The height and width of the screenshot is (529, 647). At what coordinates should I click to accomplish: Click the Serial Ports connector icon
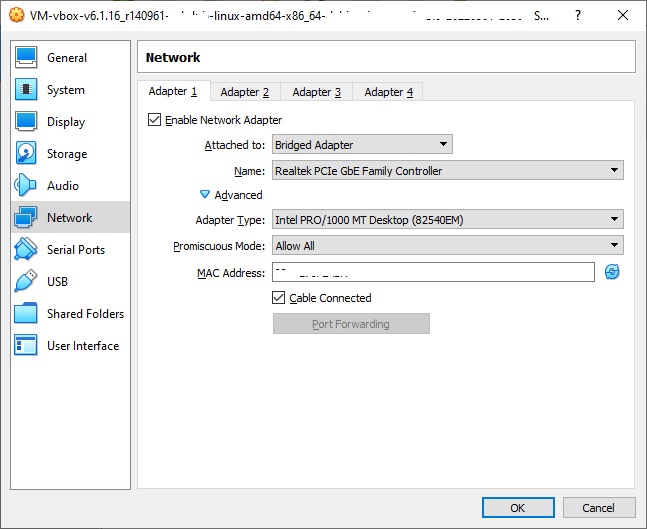pyautogui.click(x=26, y=249)
